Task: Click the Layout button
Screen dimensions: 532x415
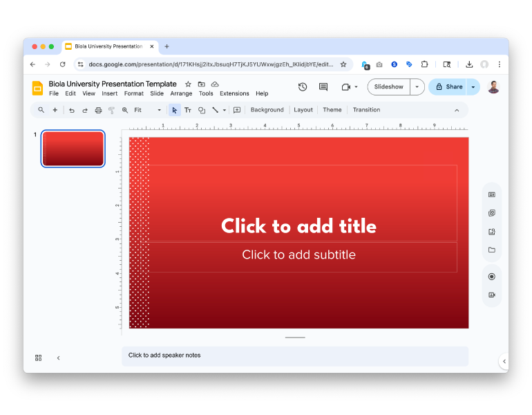Action: [303, 110]
